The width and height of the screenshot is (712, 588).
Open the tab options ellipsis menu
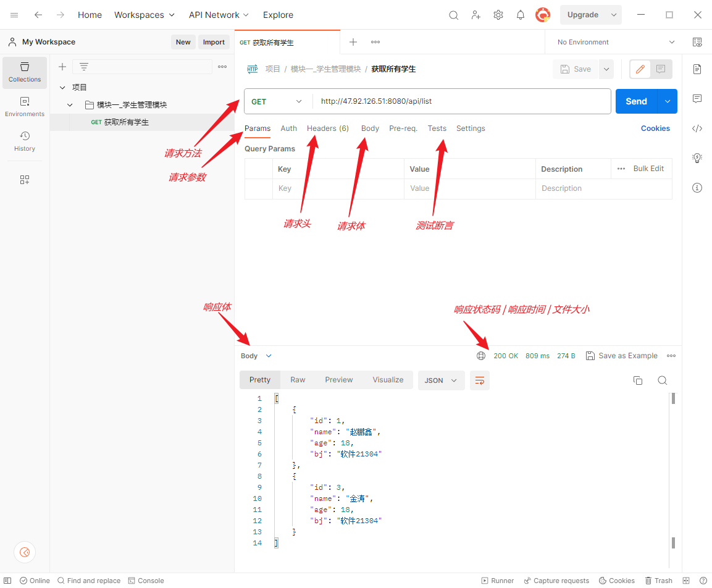(x=375, y=42)
